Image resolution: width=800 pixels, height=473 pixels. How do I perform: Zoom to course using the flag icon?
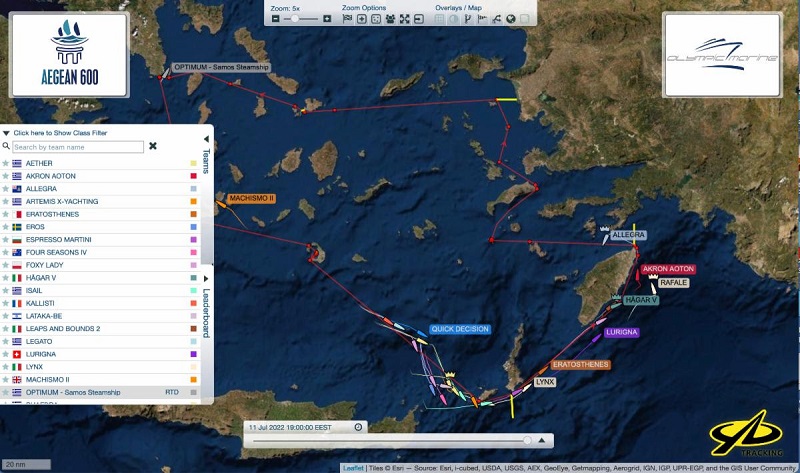point(347,19)
